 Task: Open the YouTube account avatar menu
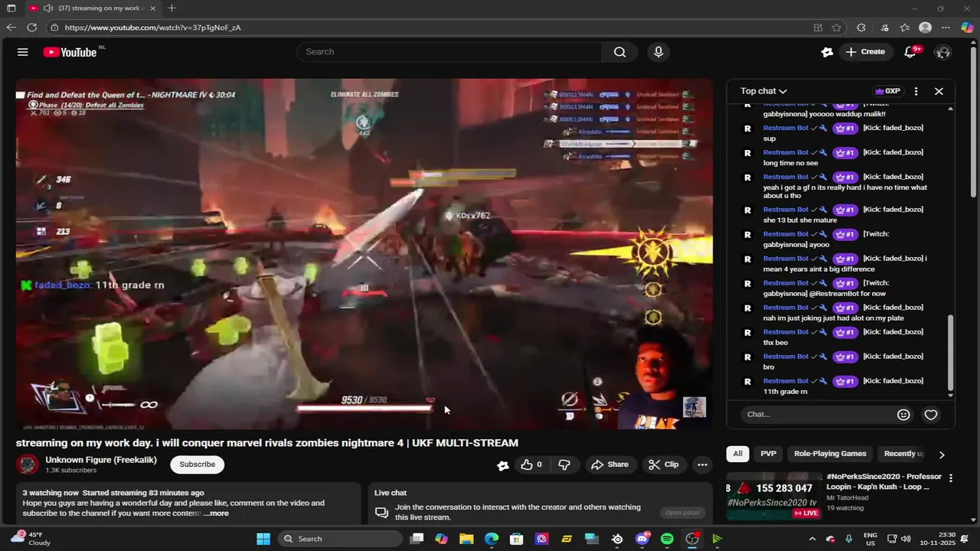[943, 52]
